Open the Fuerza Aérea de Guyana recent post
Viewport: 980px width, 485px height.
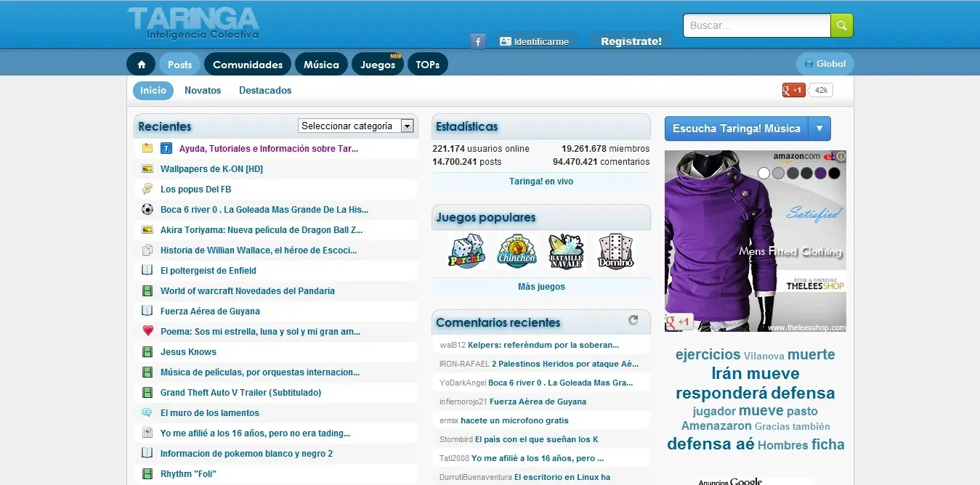(210, 311)
